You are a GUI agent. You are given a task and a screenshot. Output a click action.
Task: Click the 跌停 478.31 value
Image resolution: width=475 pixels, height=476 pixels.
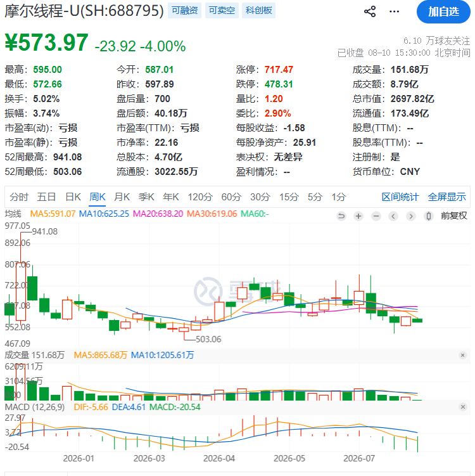[279, 84]
